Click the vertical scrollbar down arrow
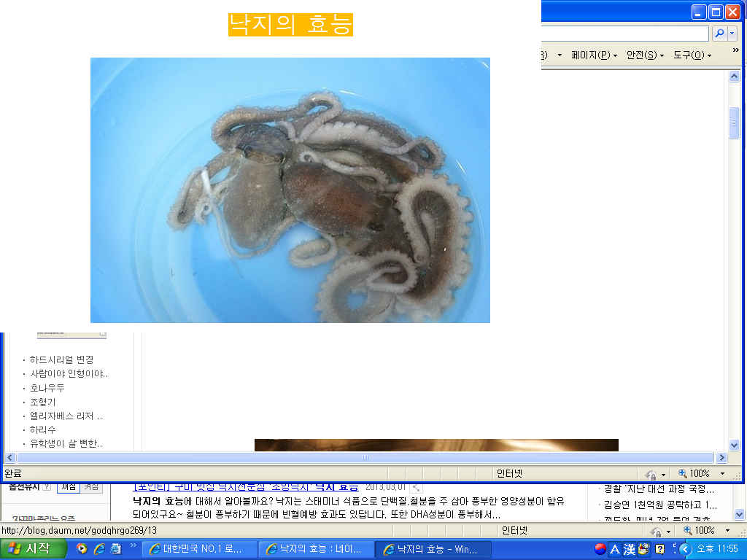Image resolution: width=747 pixels, height=560 pixels. coord(735,445)
